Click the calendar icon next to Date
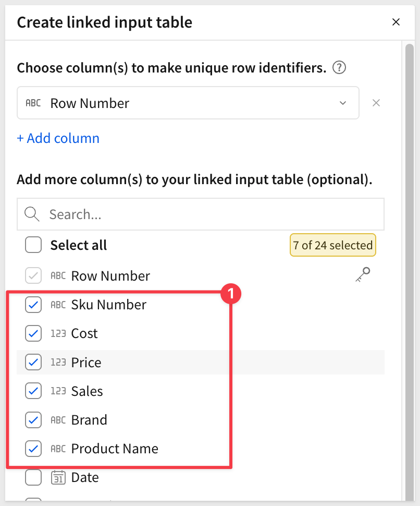The image size is (420, 506). pos(58,477)
